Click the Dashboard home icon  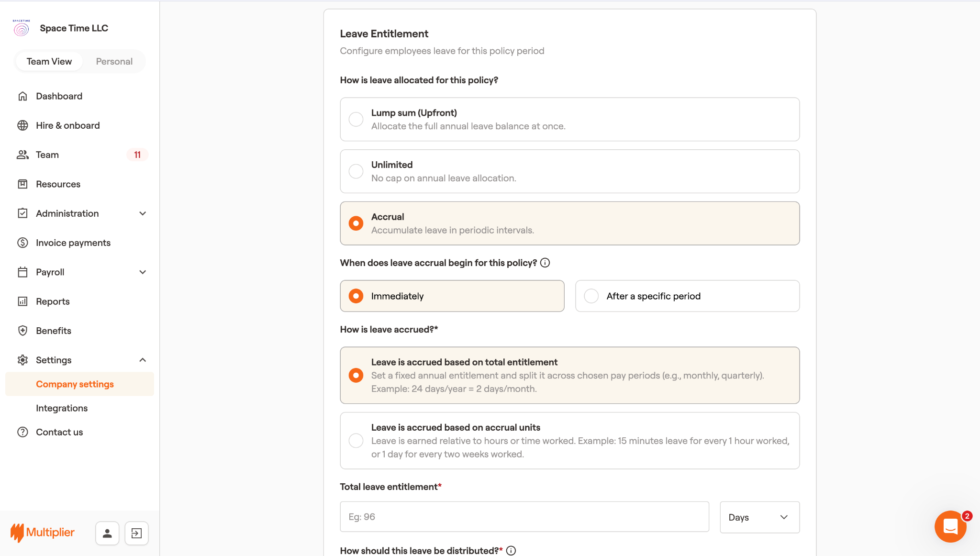point(22,96)
